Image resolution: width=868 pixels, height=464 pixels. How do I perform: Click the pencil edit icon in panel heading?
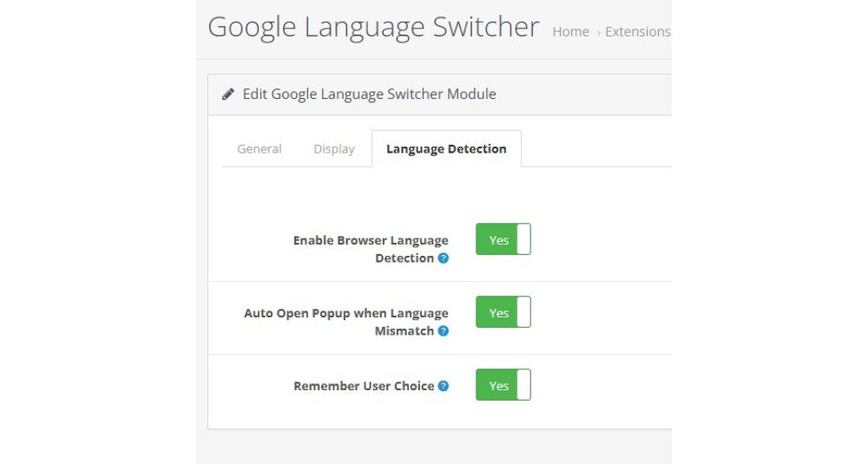click(228, 94)
